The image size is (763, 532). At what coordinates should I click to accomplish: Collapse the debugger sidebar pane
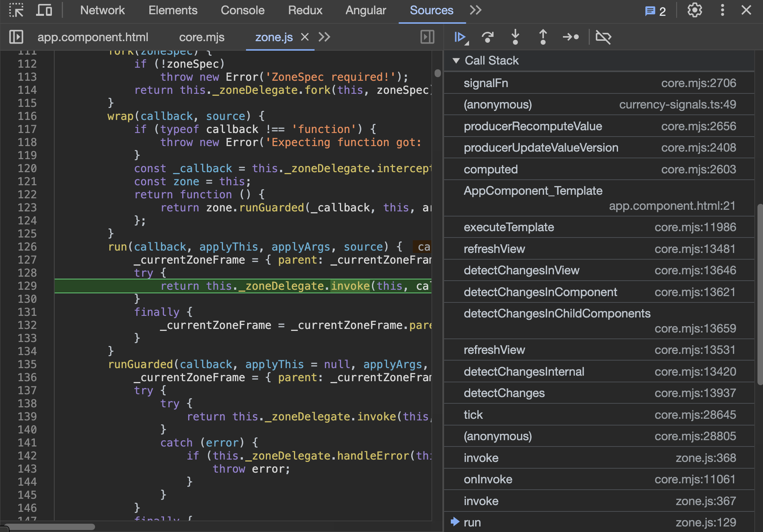(427, 37)
